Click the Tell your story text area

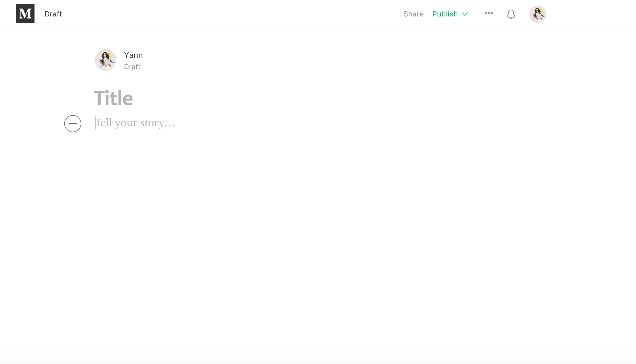pyautogui.click(x=135, y=123)
